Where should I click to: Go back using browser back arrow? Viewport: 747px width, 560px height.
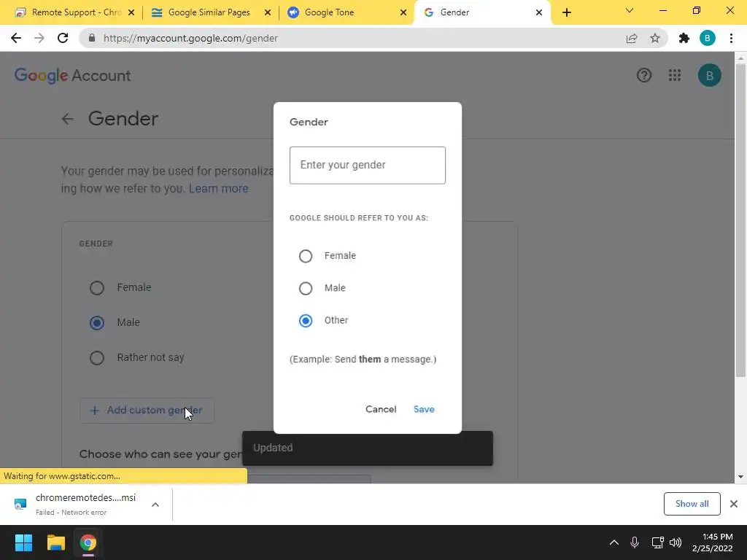click(16, 38)
